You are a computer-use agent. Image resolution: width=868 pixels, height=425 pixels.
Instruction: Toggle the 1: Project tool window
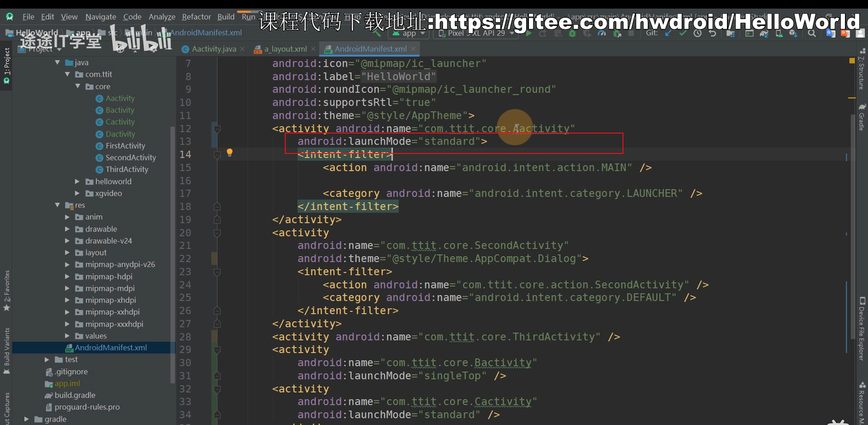6,66
